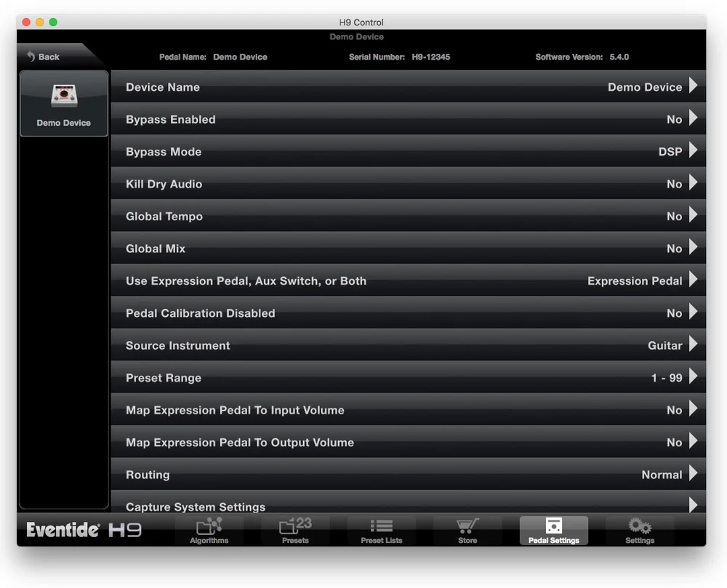The width and height of the screenshot is (727, 588).
Task: Open the Presets browser
Action: point(295,530)
